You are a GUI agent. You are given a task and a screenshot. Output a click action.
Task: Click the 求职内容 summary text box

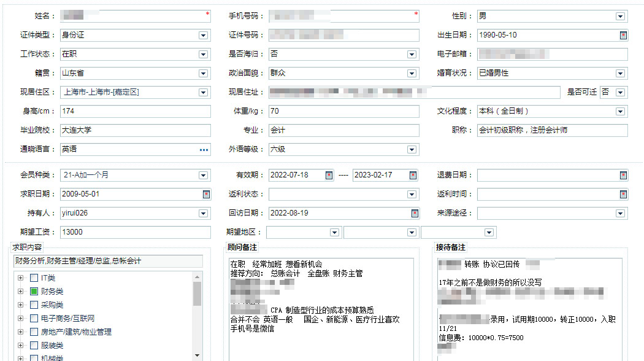108,261
